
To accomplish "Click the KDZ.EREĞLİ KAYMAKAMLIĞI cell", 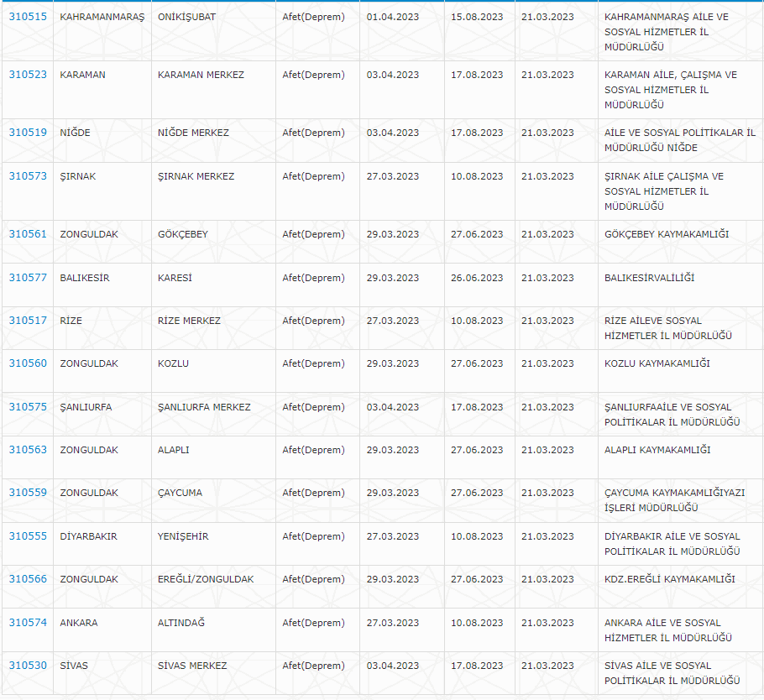I will 669,579.
